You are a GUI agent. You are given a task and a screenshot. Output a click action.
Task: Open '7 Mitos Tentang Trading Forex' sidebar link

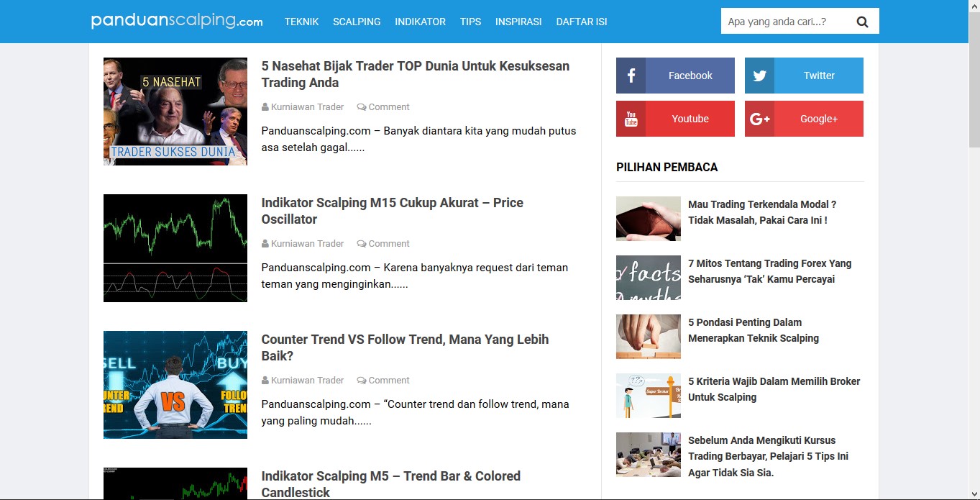(769, 271)
